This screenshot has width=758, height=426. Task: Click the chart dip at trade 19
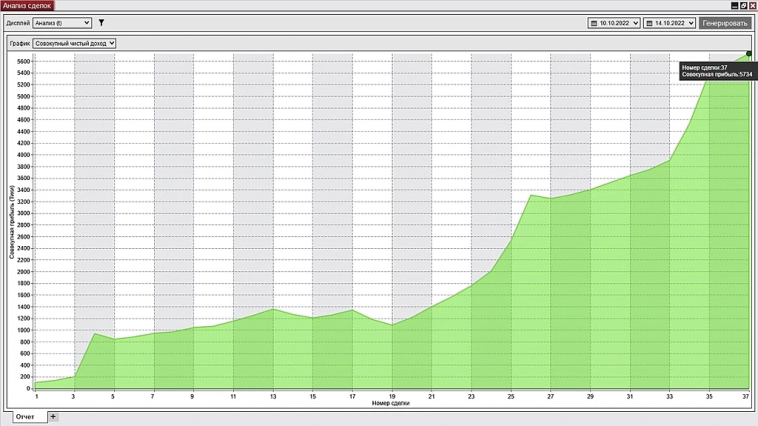click(x=392, y=324)
